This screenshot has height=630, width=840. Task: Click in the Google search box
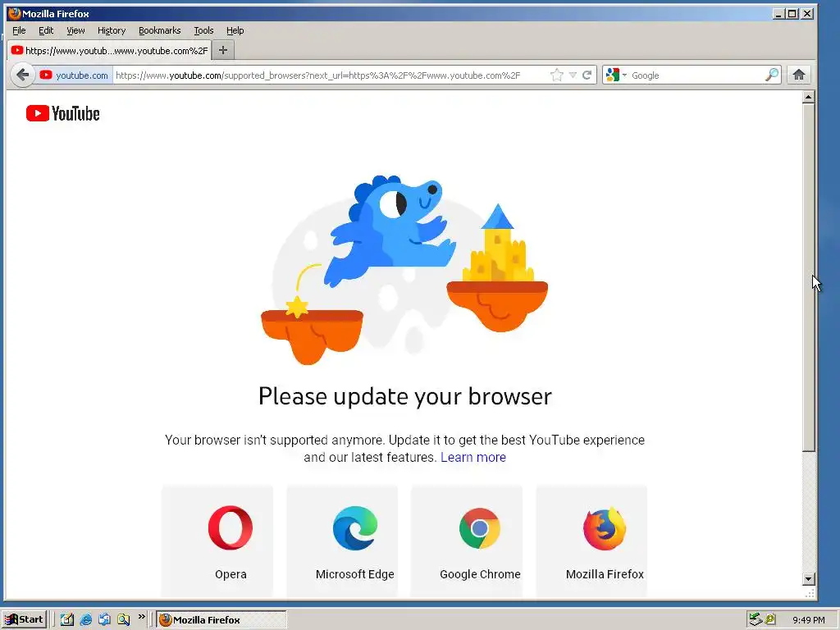point(696,75)
